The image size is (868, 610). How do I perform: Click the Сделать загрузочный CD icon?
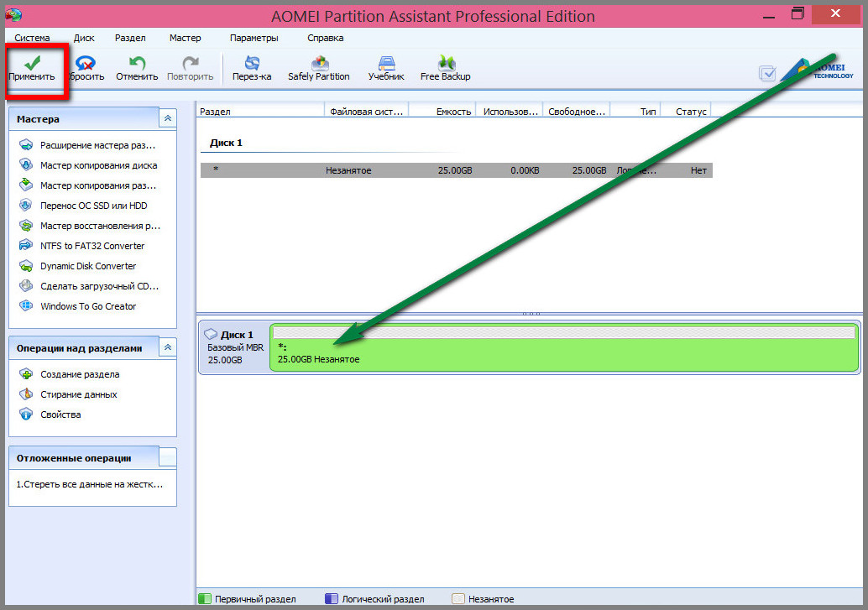point(26,285)
